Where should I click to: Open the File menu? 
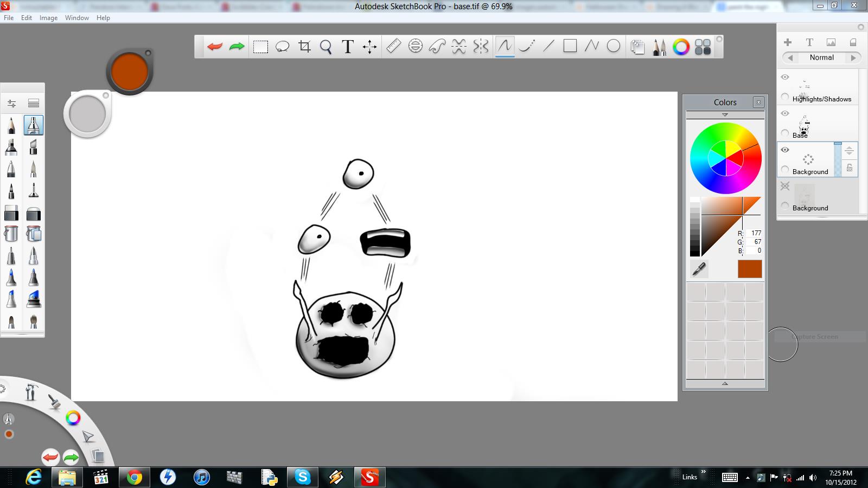(9, 18)
